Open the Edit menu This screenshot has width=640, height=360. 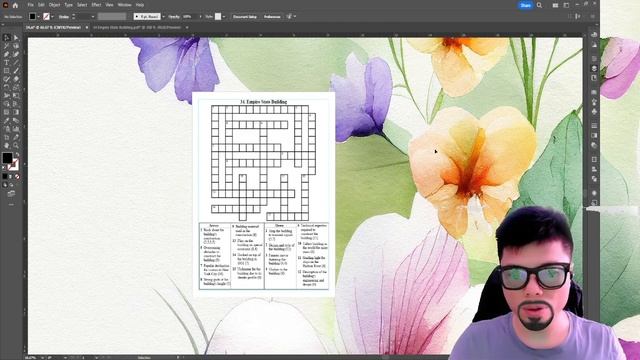pos(41,5)
